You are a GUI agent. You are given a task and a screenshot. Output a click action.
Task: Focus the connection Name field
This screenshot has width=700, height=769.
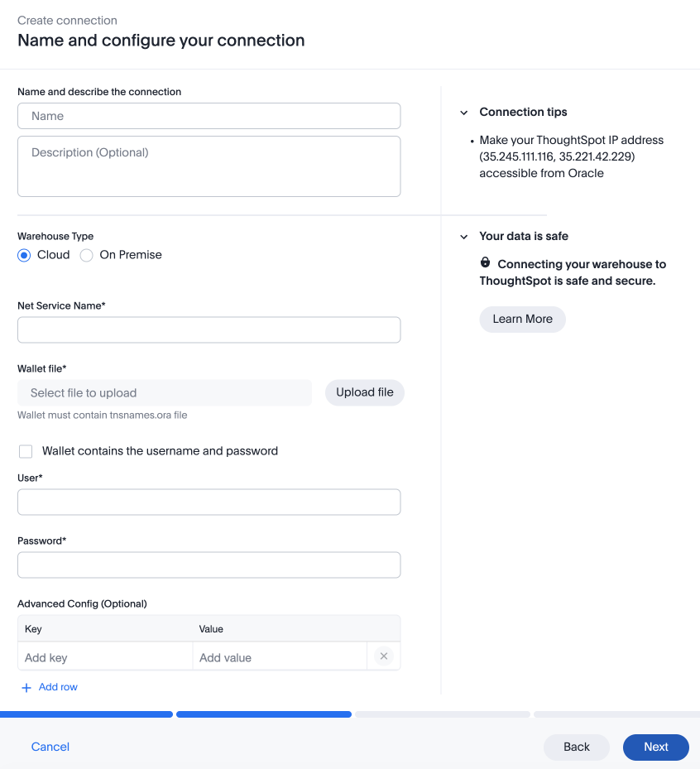[x=209, y=116]
